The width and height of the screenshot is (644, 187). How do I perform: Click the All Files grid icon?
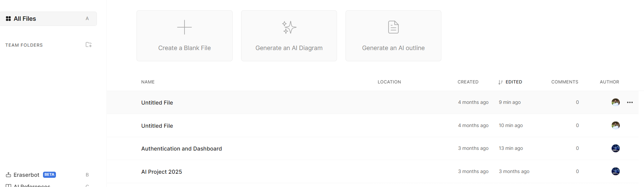coord(9,19)
